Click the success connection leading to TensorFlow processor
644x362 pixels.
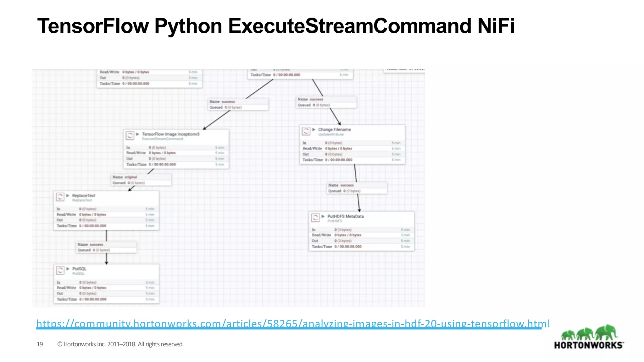tap(238, 104)
